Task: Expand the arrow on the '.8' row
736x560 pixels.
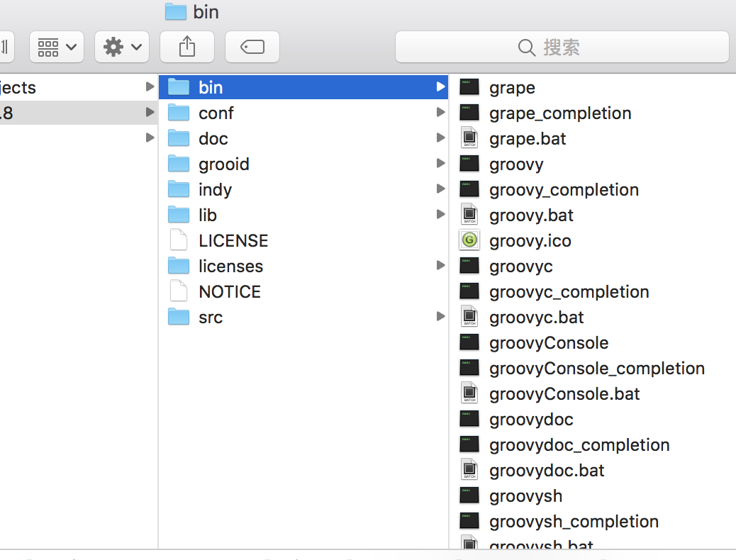Action: (x=150, y=112)
